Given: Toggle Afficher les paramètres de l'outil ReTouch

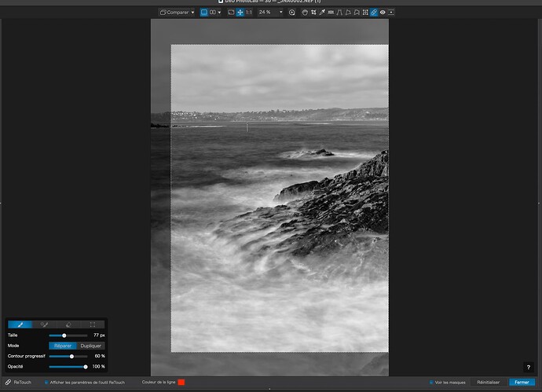Looking at the screenshot, I should click(x=46, y=383).
